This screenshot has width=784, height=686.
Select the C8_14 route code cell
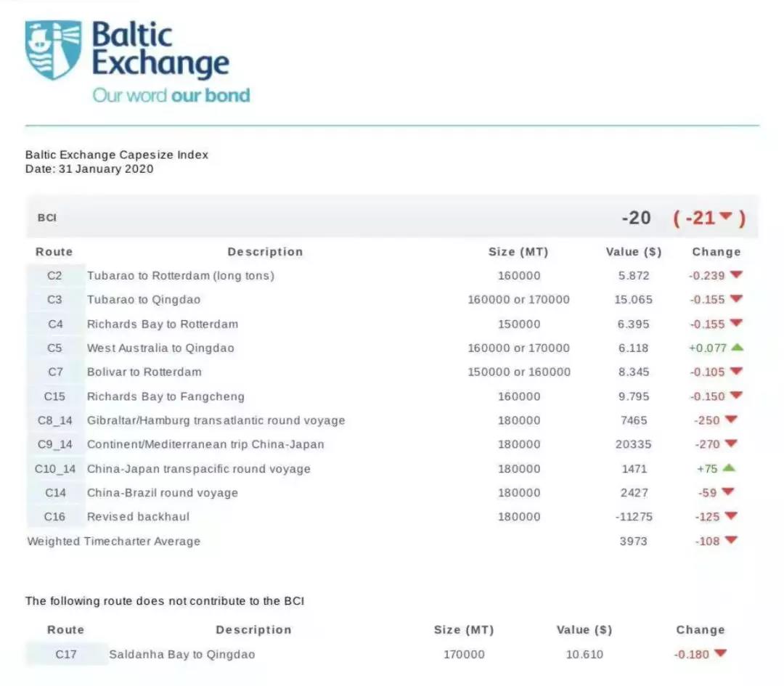coord(55,420)
